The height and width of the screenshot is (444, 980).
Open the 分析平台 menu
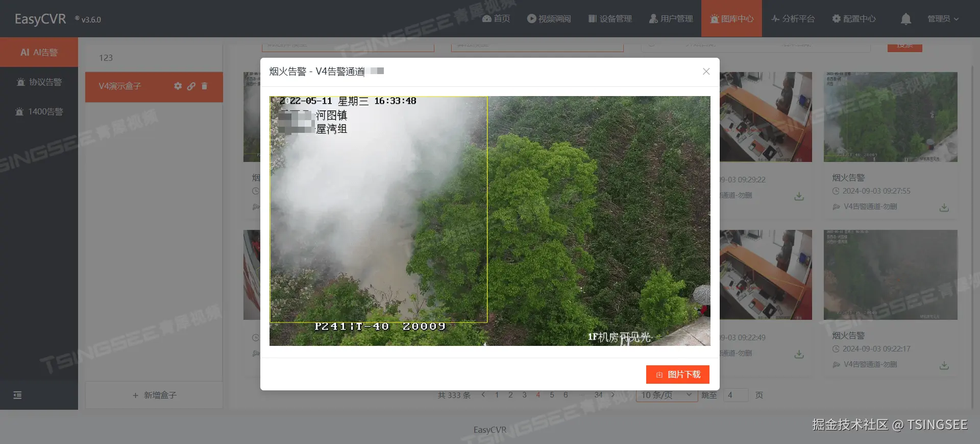[x=793, y=18]
